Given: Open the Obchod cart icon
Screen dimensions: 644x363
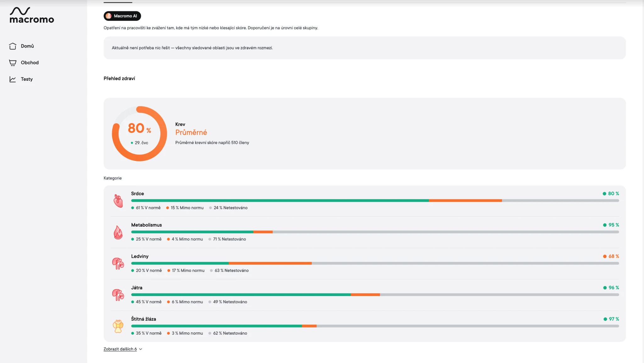Looking at the screenshot, I should [x=13, y=63].
